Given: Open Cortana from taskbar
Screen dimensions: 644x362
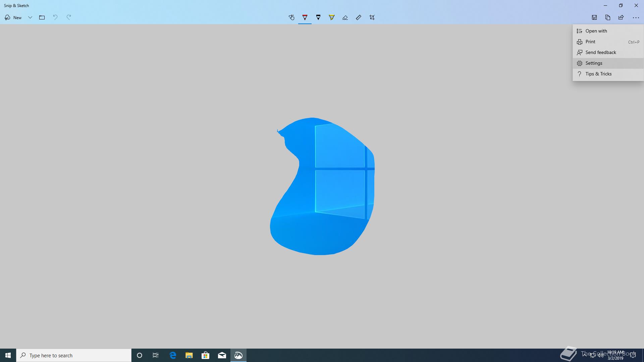Looking at the screenshot, I should pos(140,355).
